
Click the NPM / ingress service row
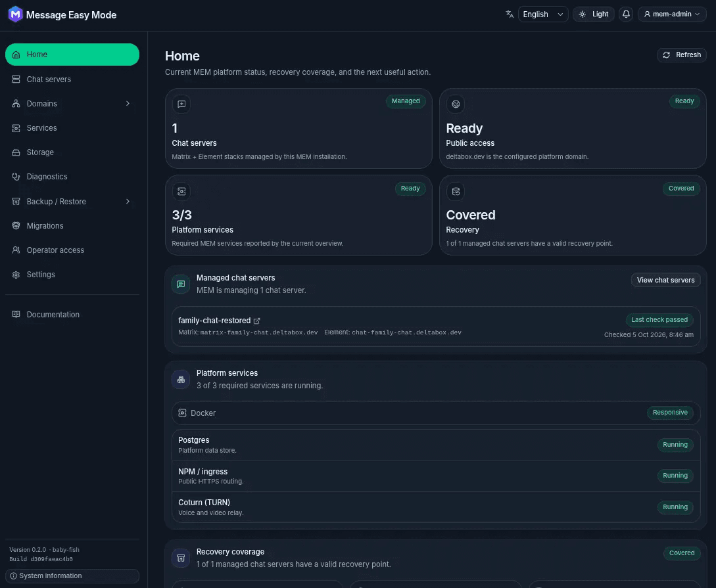coord(436,476)
